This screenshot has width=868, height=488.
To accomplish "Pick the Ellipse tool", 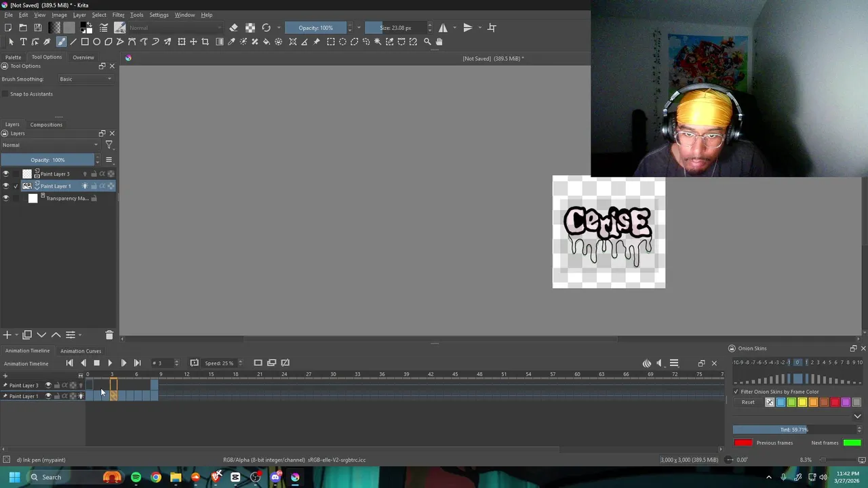I will click(97, 41).
